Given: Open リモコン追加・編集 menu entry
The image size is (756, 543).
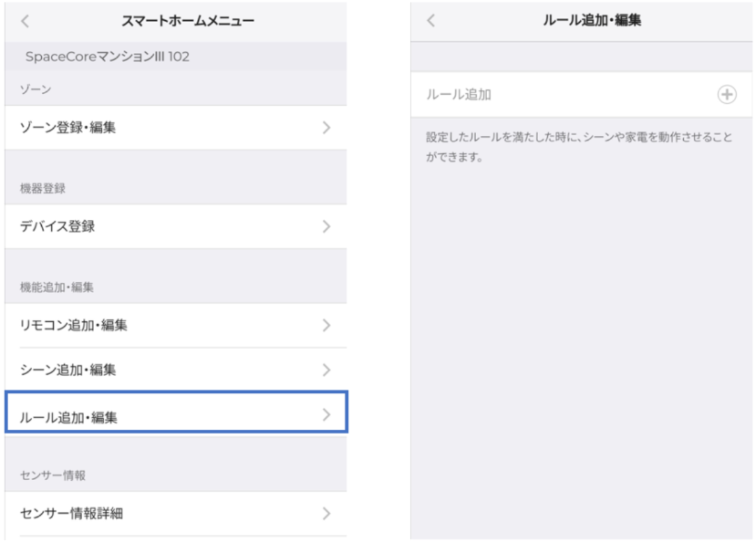Looking at the screenshot, I should pyautogui.click(x=175, y=325).
